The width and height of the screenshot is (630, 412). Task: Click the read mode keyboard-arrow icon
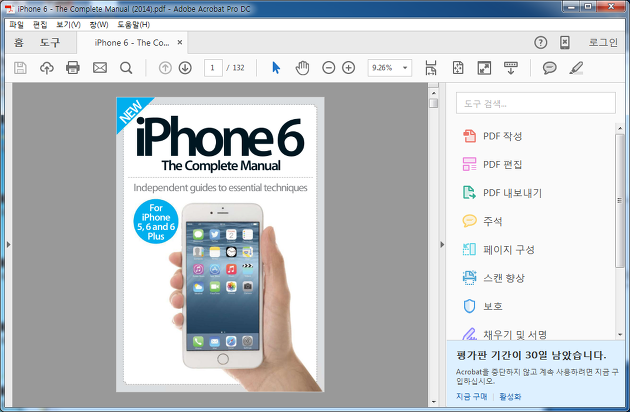pyautogui.click(x=511, y=68)
